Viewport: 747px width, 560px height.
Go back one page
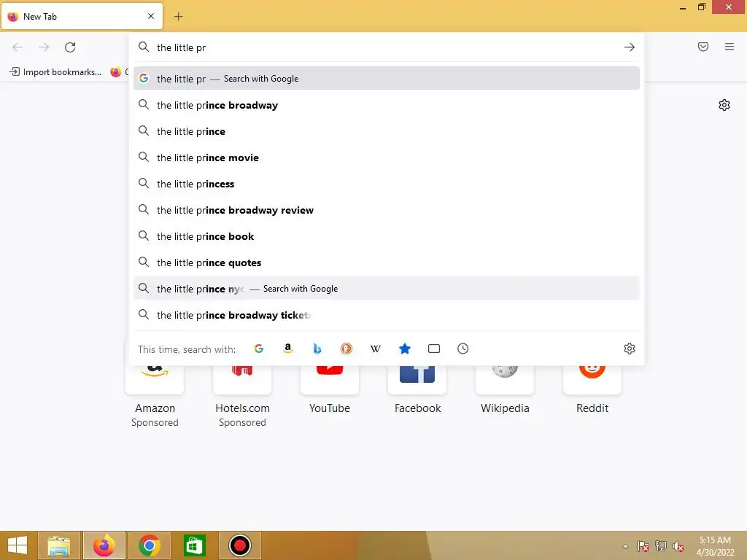click(18, 47)
